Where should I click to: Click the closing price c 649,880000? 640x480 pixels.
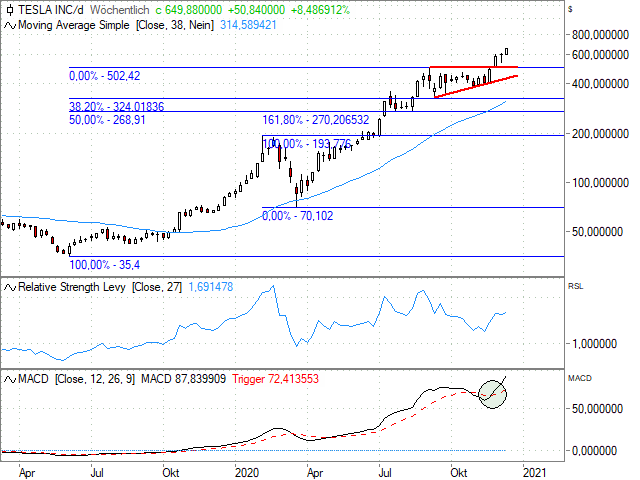point(189,10)
